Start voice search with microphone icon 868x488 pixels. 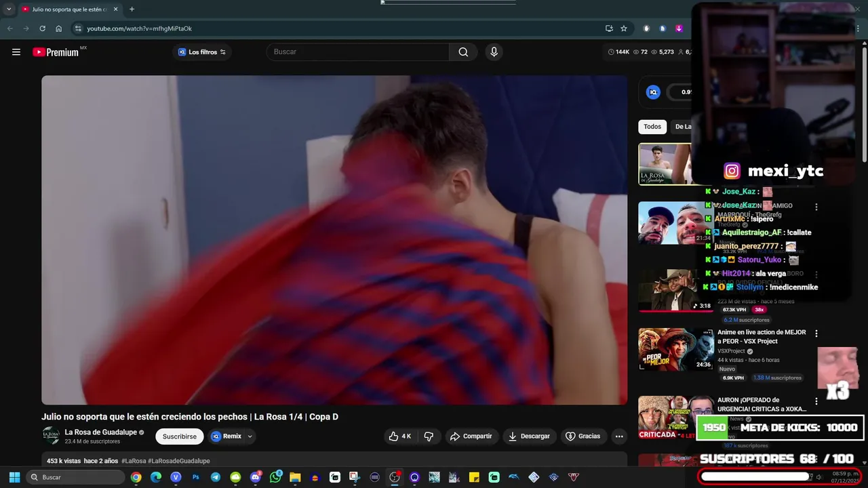pos(494,52)
